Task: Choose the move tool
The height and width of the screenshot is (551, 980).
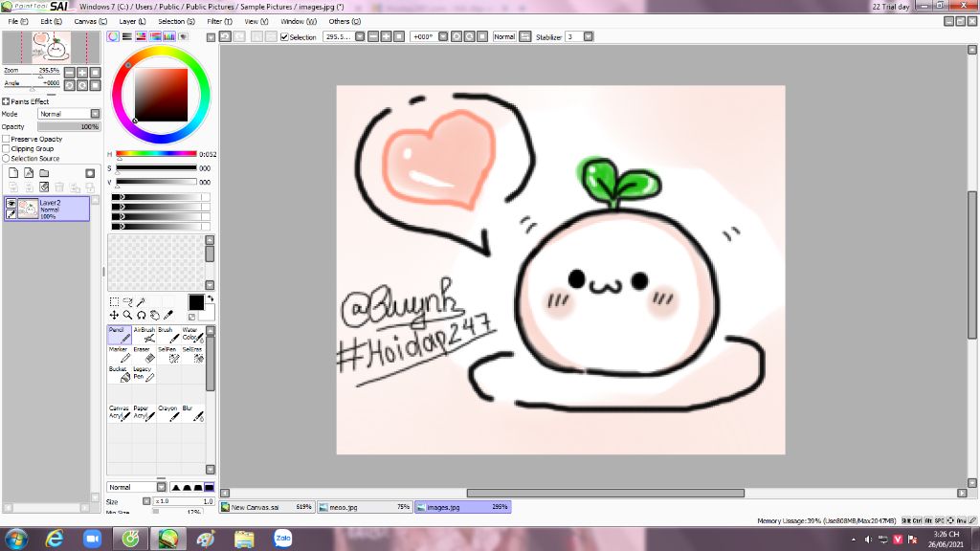Action: click(x=114, y=316)
